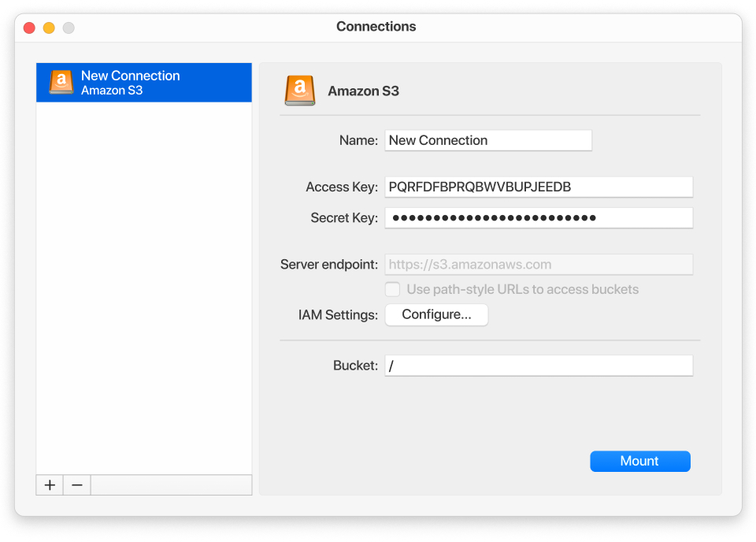Focus the Access Key input field
This screenshot has height=542, width=756.
[539, 187]
